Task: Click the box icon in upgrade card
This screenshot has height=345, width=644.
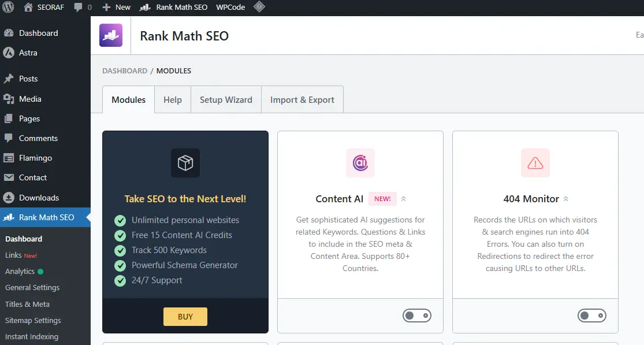Action: pyautogui.click(x=185, y=163)
